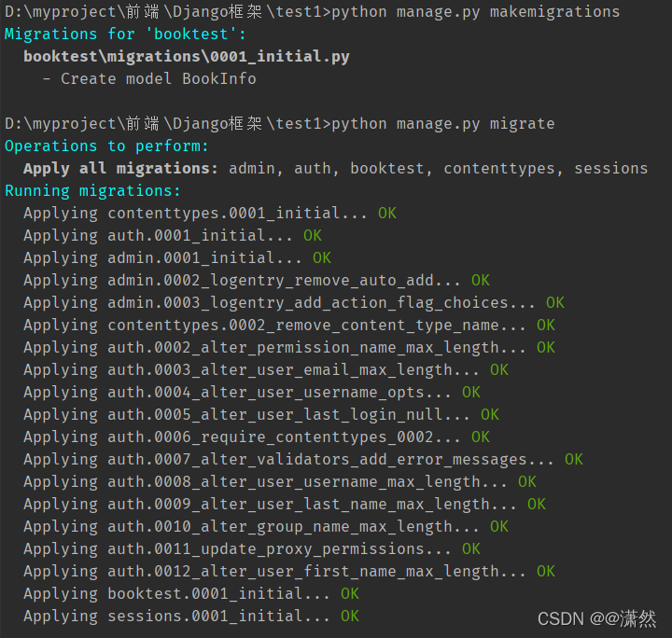The height and width of the screenshot is (638, 672).
Task: Click the 'Create model BookInfo' line
Action: click(x=149, y=79)
